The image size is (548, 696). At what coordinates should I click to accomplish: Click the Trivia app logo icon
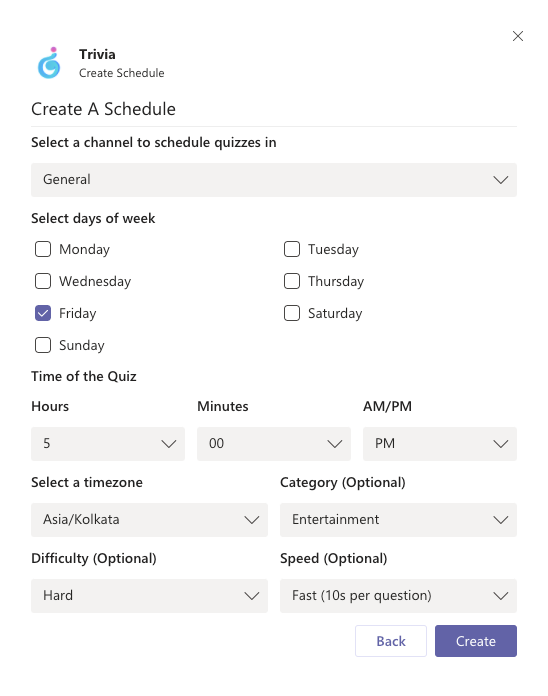[x=49, y=63]
